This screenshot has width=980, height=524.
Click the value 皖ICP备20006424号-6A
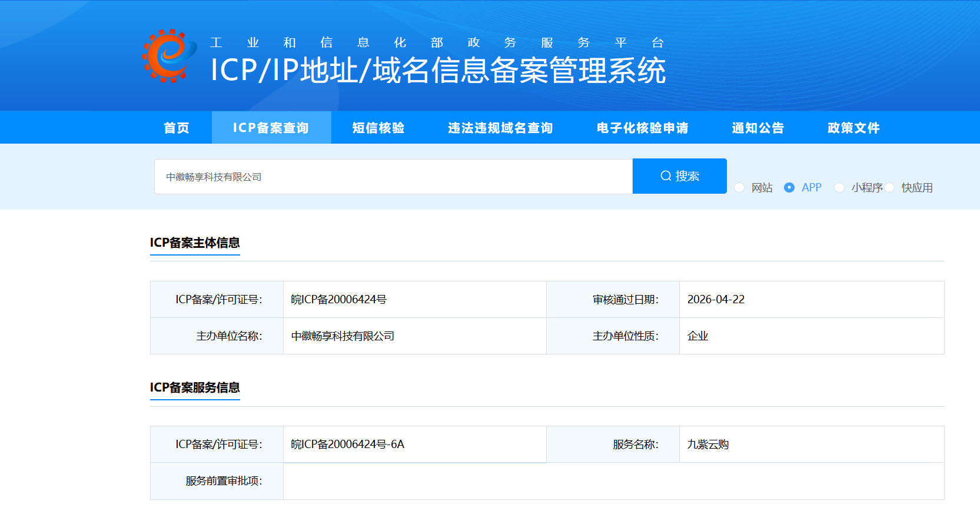tap(348, 445)
